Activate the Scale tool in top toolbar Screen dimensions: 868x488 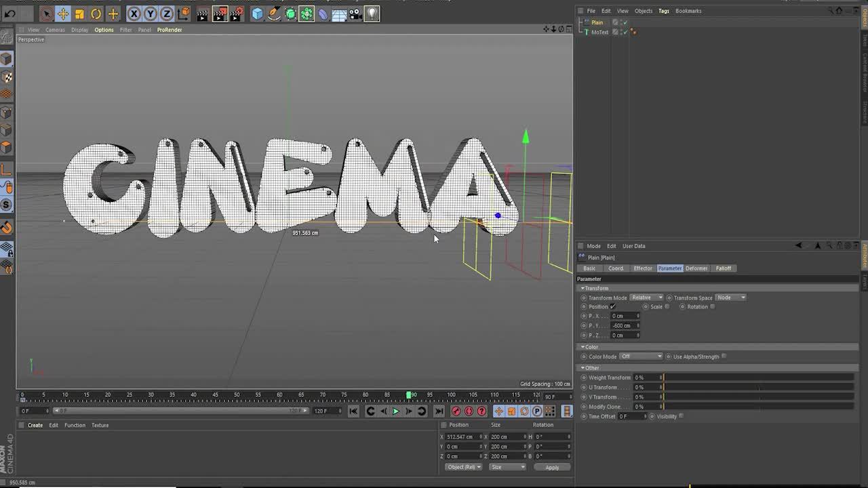click(79, 14)
